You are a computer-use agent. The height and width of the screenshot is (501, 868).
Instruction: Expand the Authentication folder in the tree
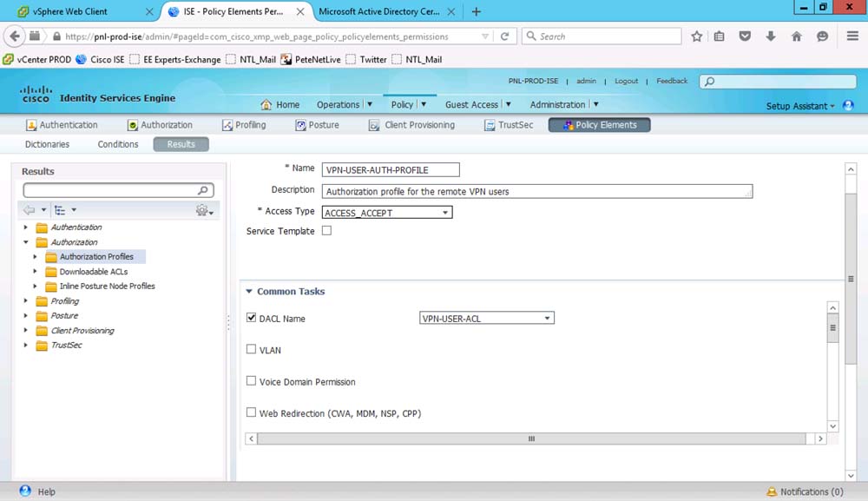pos(25,227)
